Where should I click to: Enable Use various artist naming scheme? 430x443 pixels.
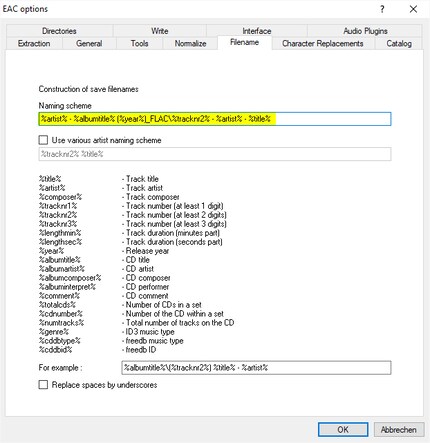pos(43,140)
